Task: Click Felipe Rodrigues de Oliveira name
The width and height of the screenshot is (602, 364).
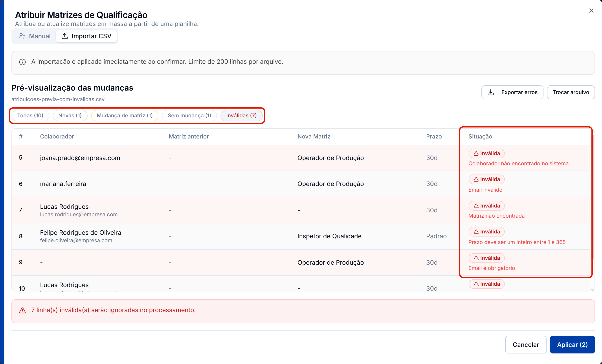Action: (x=81, y=232)
